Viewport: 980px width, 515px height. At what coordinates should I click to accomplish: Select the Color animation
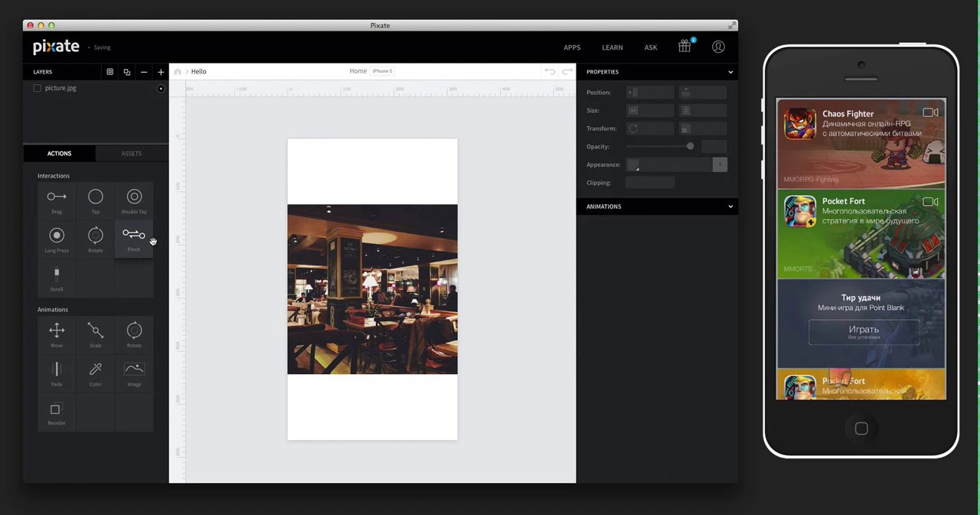[x=95, y=373]
